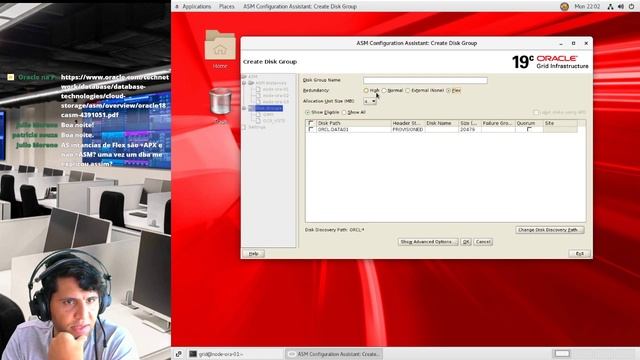Click the 20479 size cell
This screenshot has width=640, height=360.
(470, 129)
